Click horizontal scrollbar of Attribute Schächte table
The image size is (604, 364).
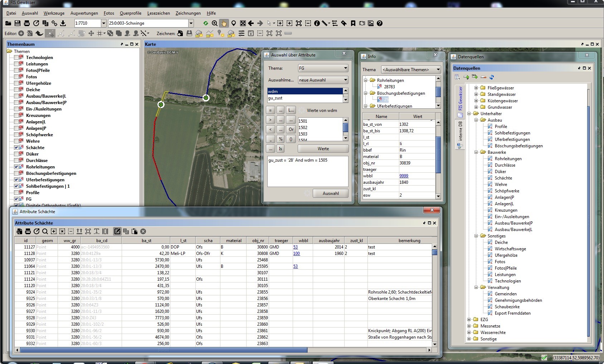[x=164, y=350]
